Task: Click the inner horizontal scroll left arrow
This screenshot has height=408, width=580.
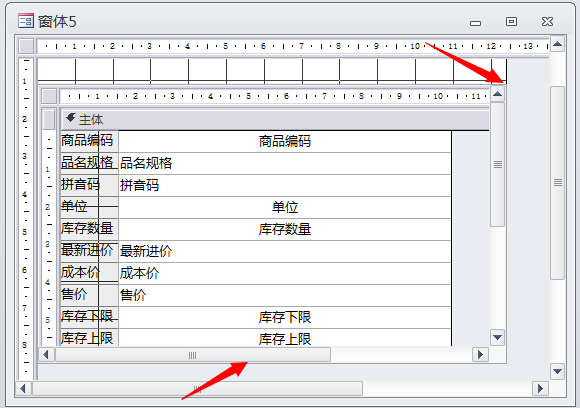Action: coord(46,355)
